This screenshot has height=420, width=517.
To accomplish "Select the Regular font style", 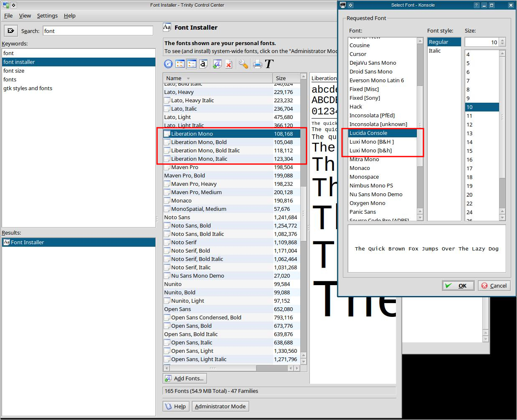I will tap(444, 42).
